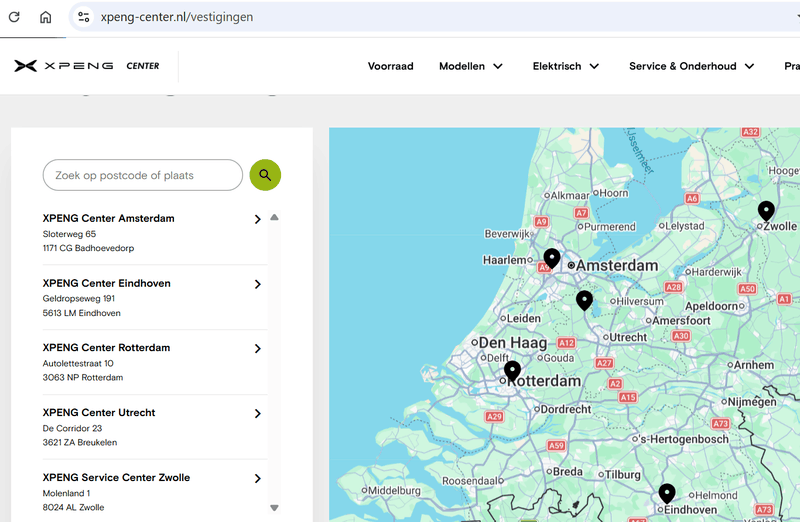This screenshot has height=522, width=800.
Task: Expand the Elektrisch dropdown menu
Action: coord(565,66)
